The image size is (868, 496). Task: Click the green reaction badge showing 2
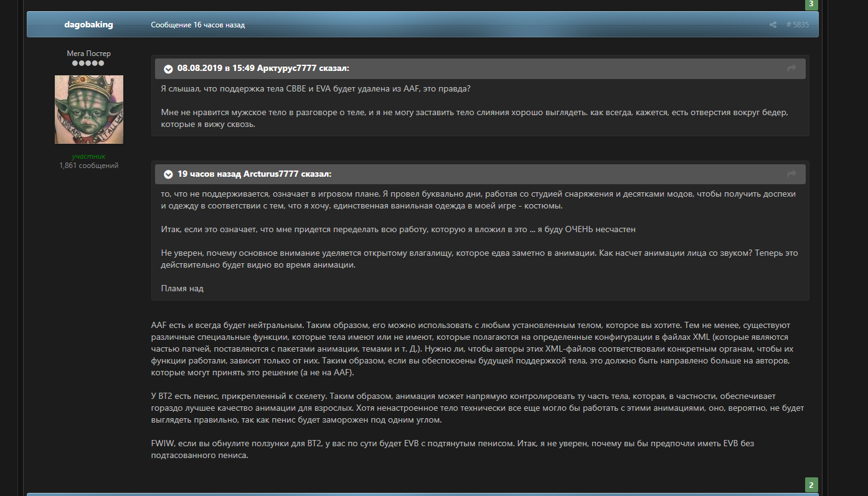click(x=811, y=485)
